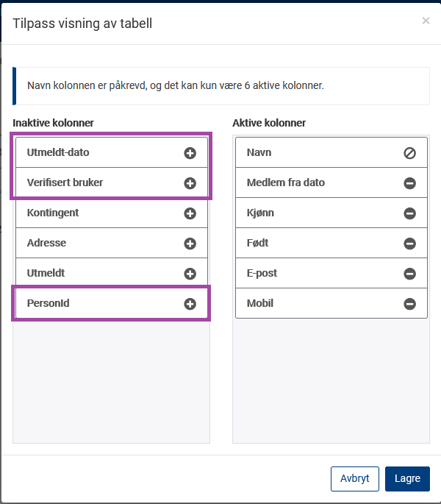
Task: Deactivate the Mobil column with minus icon
Action: pos(409,304)
